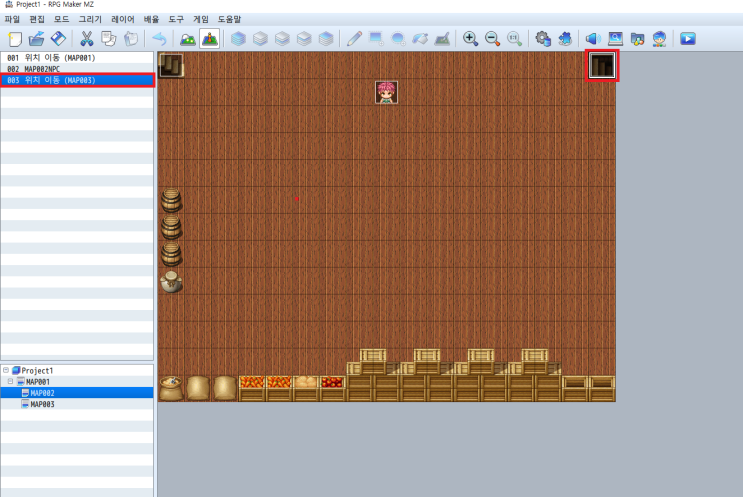Image resolution: width=743 pixels, height=497 pixels.
Task: Undo the last action with arrow icon
Action: (x=160, y=39)
